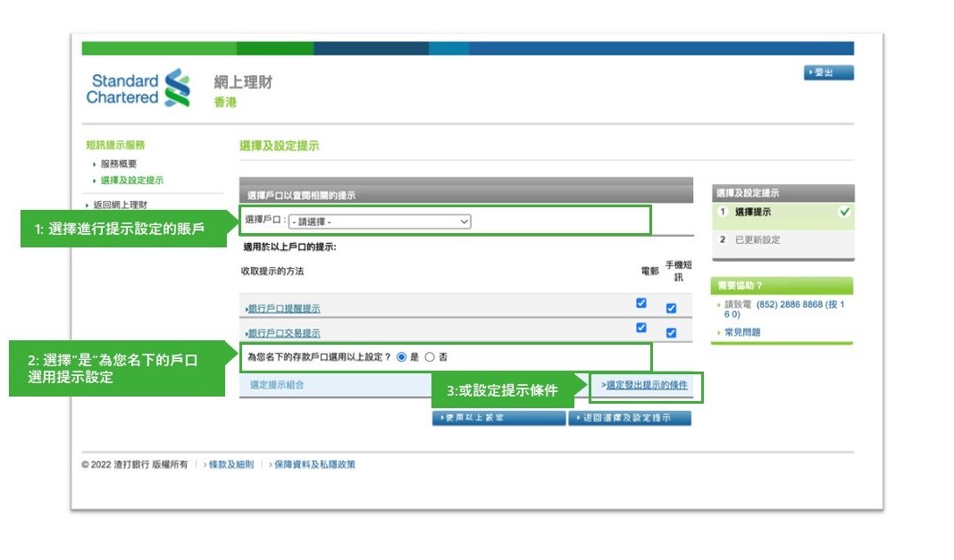
Task: Select the 否 radio button
Action: (430, 357)
